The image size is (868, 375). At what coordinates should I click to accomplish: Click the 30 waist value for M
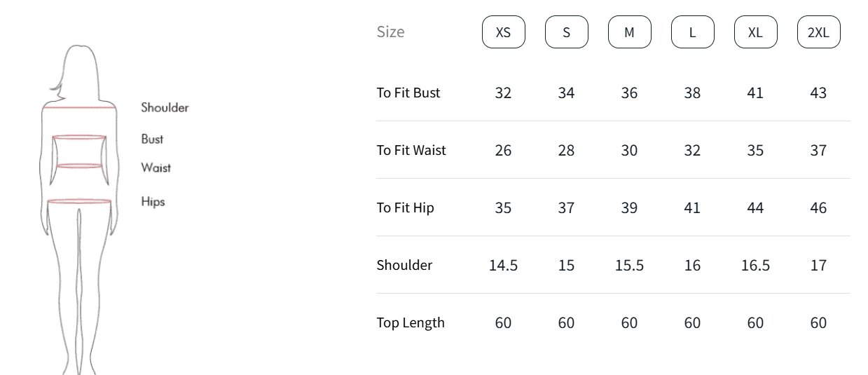pyautogui.click(x=629, y=150)
